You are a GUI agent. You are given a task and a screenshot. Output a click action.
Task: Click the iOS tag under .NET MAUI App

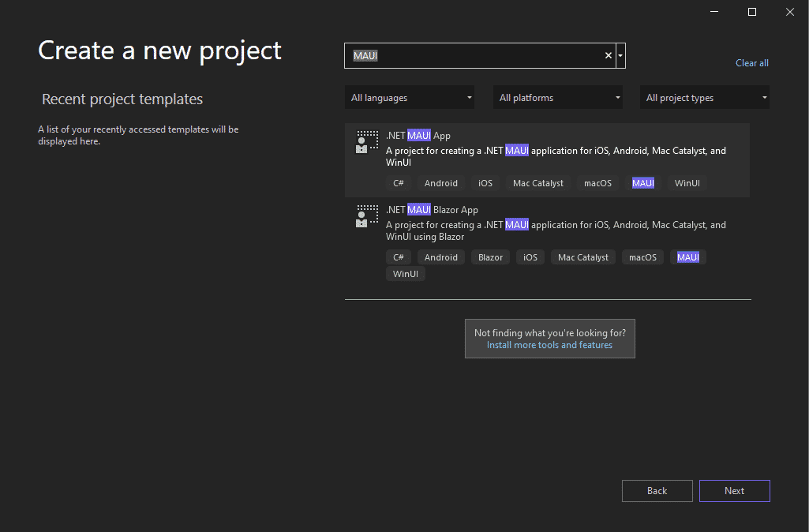point(485,183)
